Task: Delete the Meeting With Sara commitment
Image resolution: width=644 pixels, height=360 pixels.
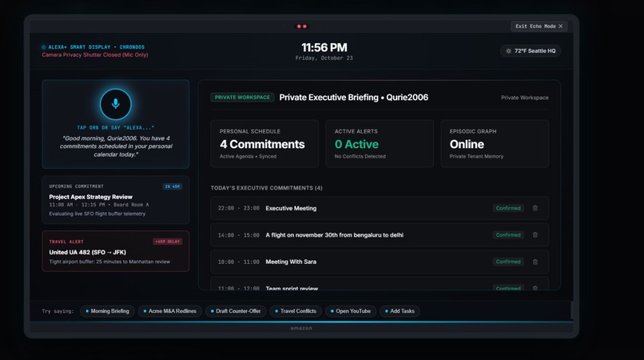Action: click(535, 262)
